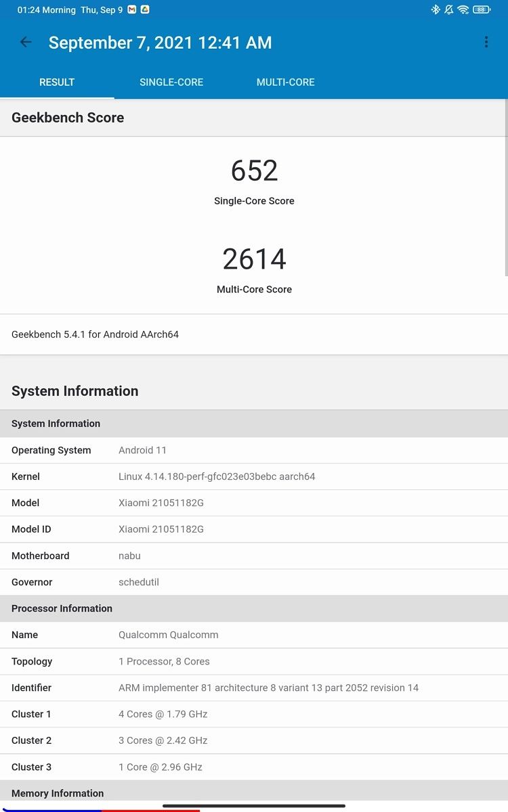Tap the Google Drive notification icon

pos(145,9)
